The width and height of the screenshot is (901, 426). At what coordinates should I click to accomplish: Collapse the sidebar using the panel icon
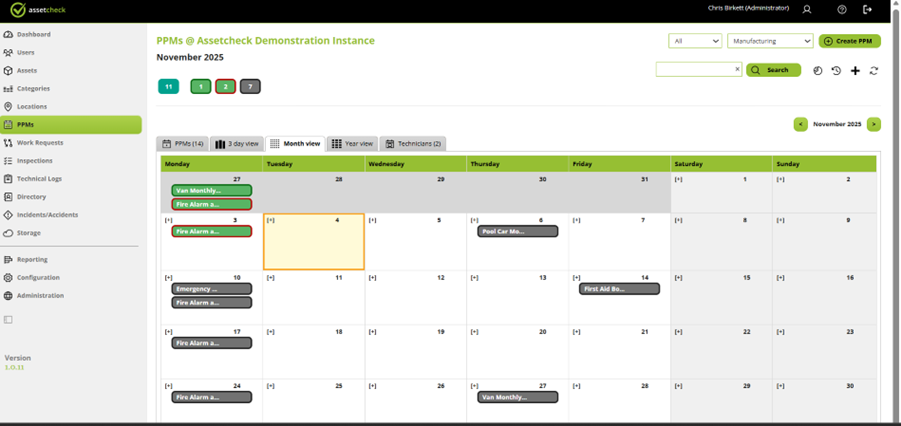pos(8,320)
